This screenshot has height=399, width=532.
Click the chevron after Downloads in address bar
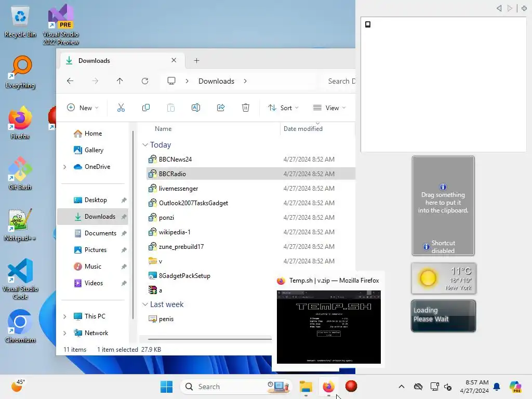click(245, 81)
